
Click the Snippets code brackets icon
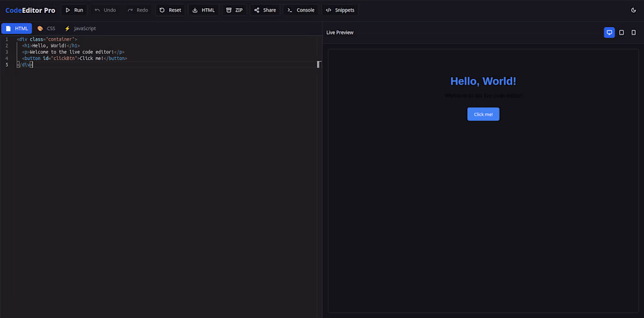pyautogui.click(x=328, y=11)
